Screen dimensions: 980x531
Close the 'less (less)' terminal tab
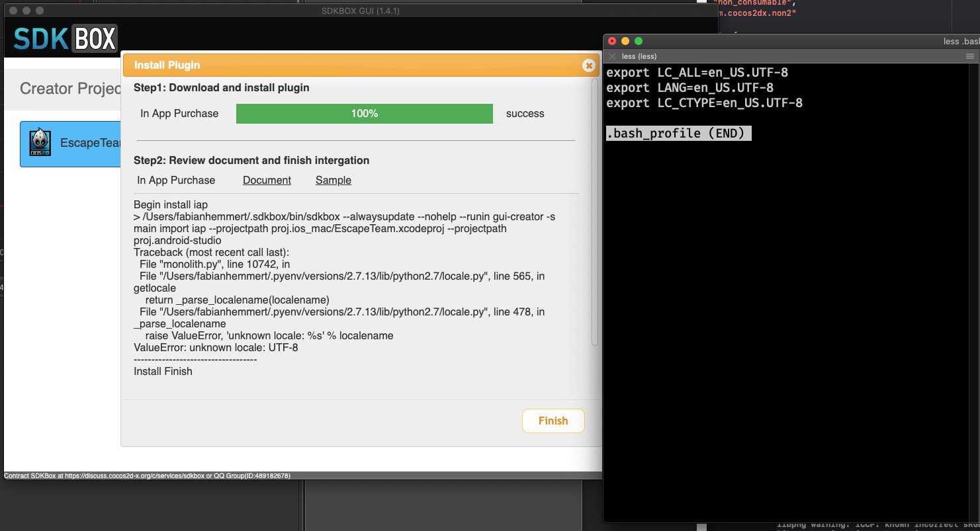coord(612,57)
